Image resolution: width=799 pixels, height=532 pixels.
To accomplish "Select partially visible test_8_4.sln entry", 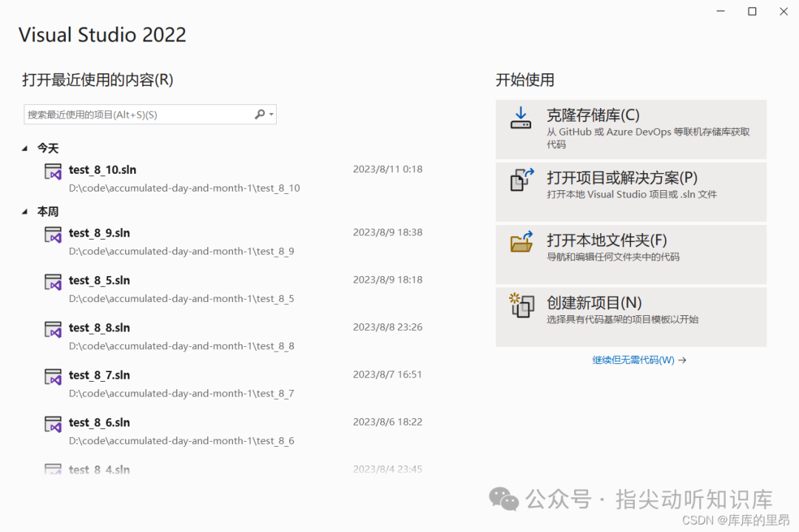I will (x=99, y=469).
